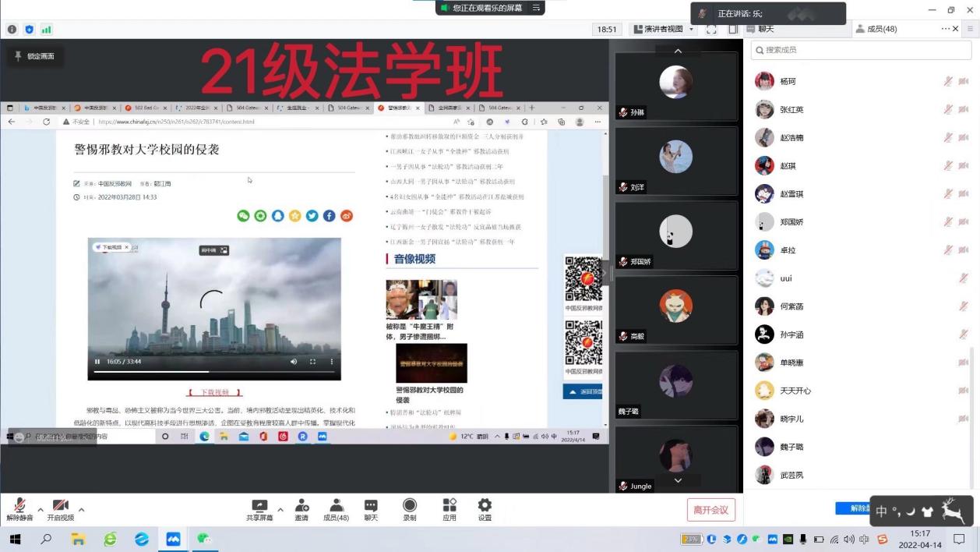980x552 pixels.
Task: Click camera icon for 卓拉
Action: (x=964, y=249)
